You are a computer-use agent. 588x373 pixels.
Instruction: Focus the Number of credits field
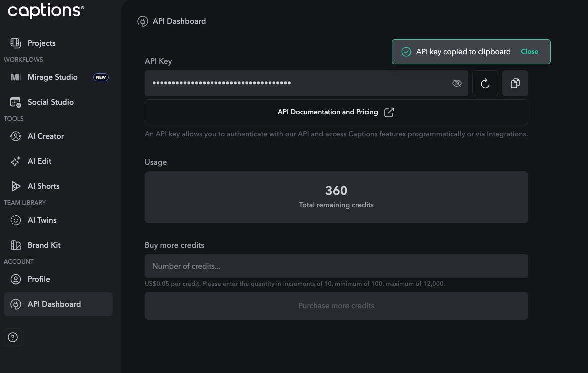(336, 266)
